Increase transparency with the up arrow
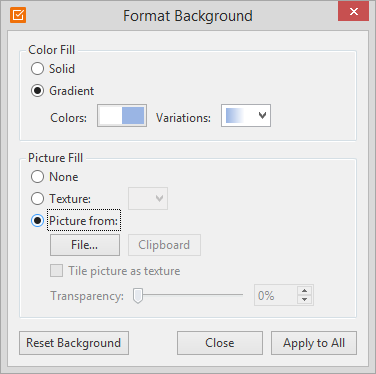 (x=304, y=290)
